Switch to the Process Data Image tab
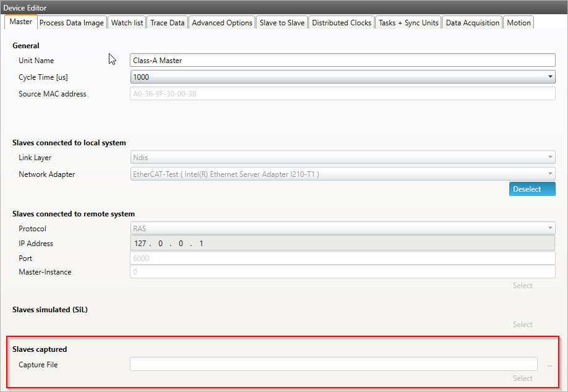The image size is (568, 392). coord(72,23)
